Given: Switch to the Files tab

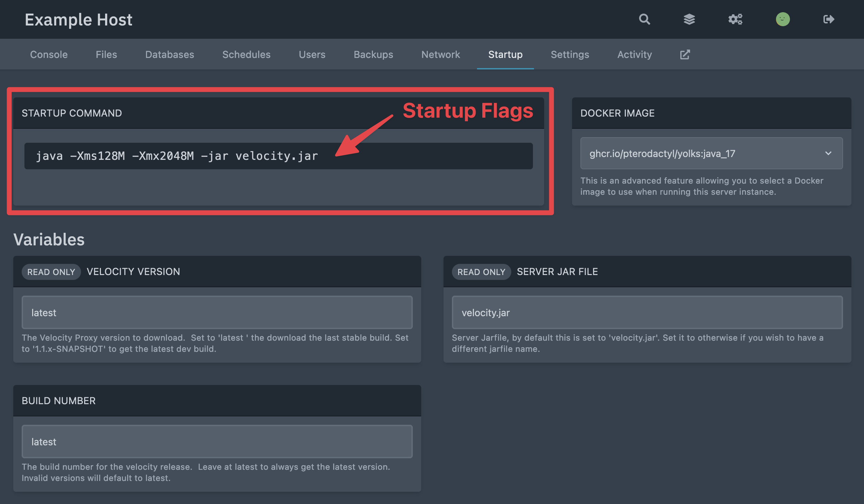Looking at the screenshot, I should (106, 54).
